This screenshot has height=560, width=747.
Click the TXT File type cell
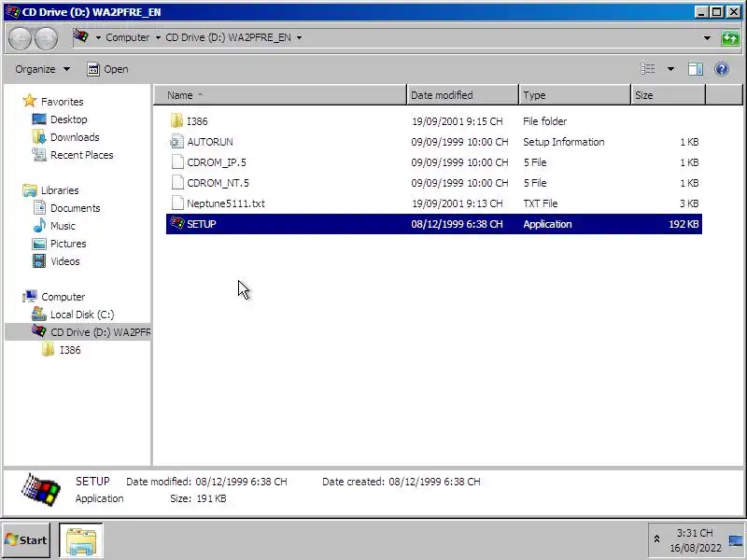(x=541, y=203)
